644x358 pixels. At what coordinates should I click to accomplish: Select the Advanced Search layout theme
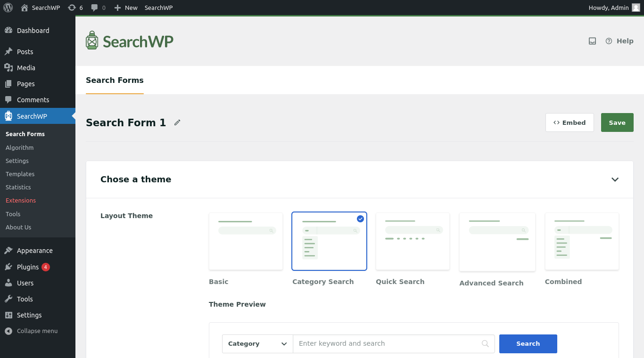tap(497, 242)
